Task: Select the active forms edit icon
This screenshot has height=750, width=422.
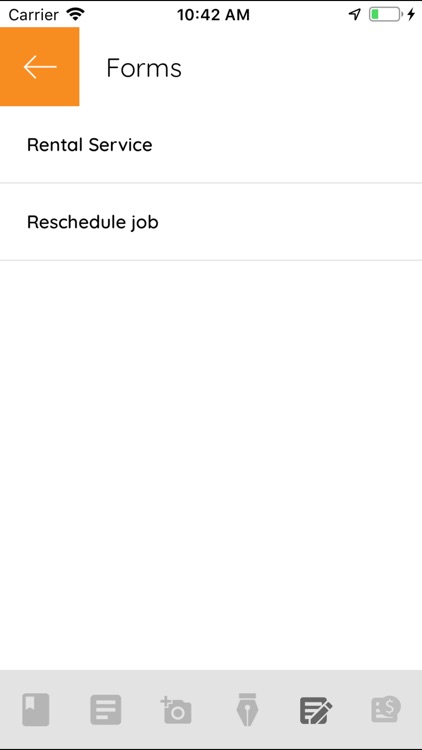Action: [316, 710]
